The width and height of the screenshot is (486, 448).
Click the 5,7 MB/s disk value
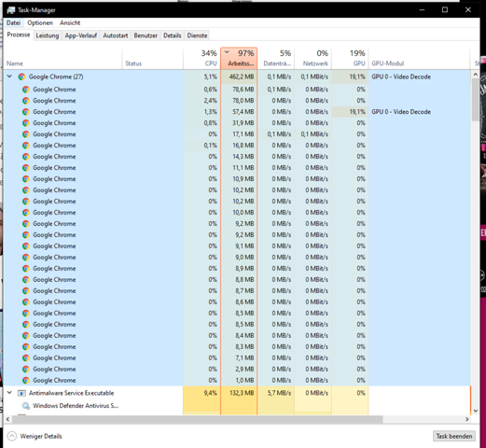pos(279,393)
